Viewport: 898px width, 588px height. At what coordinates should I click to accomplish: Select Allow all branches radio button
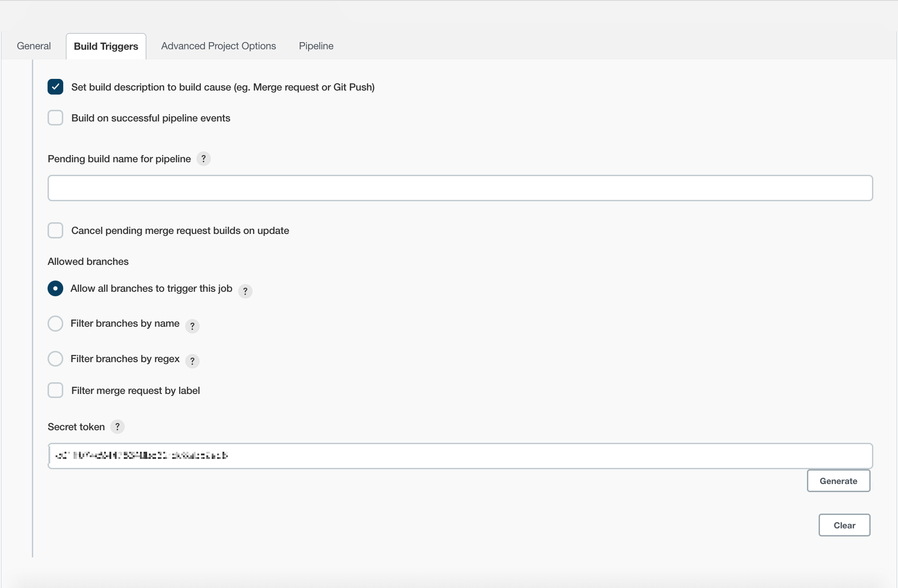click(x=55, y=288)
